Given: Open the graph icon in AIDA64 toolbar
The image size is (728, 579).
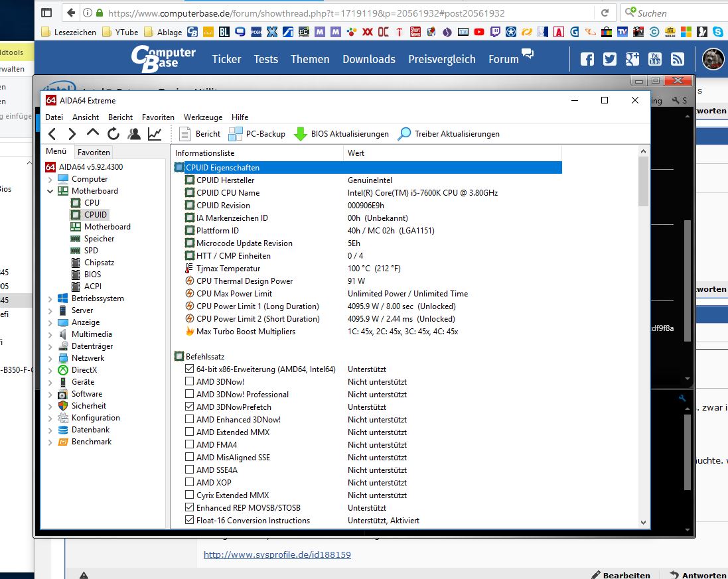Looking at the screenshot, I should pyautogui.click(x=155, y=134).
